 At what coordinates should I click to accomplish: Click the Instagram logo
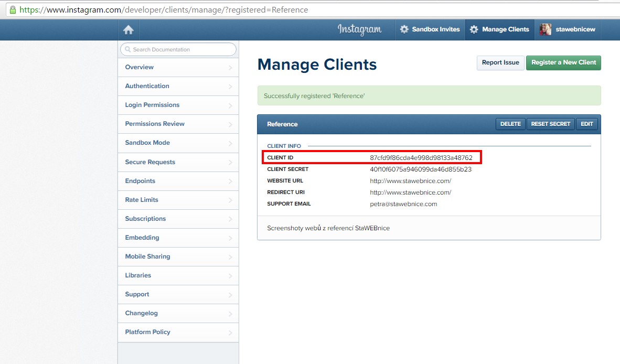coord(359,30)
